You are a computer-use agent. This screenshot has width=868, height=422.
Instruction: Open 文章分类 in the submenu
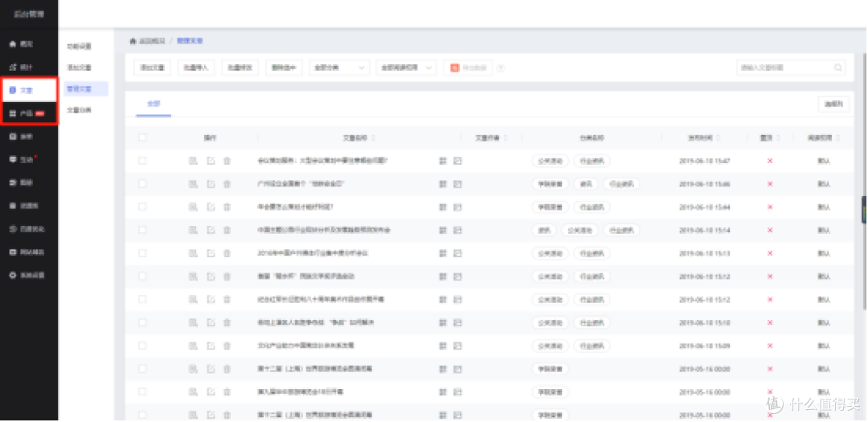tap(79, 110)
